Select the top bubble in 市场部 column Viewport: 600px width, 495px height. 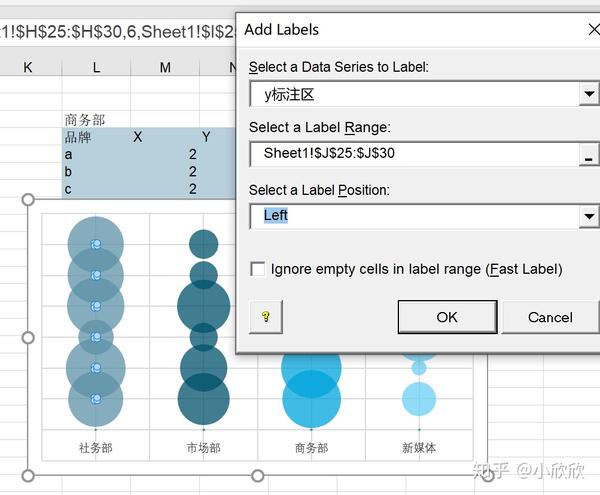click(x=204, y=244)
